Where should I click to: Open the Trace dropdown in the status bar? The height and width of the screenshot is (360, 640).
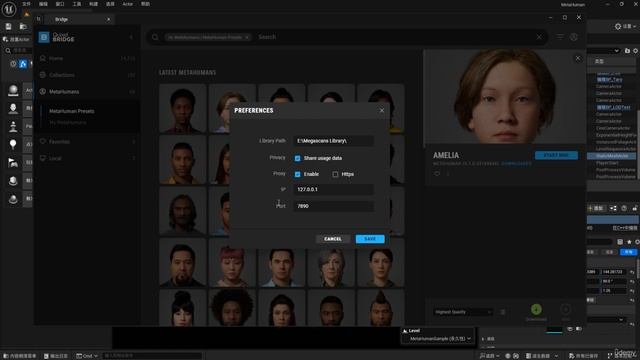(x=489, y=356)
